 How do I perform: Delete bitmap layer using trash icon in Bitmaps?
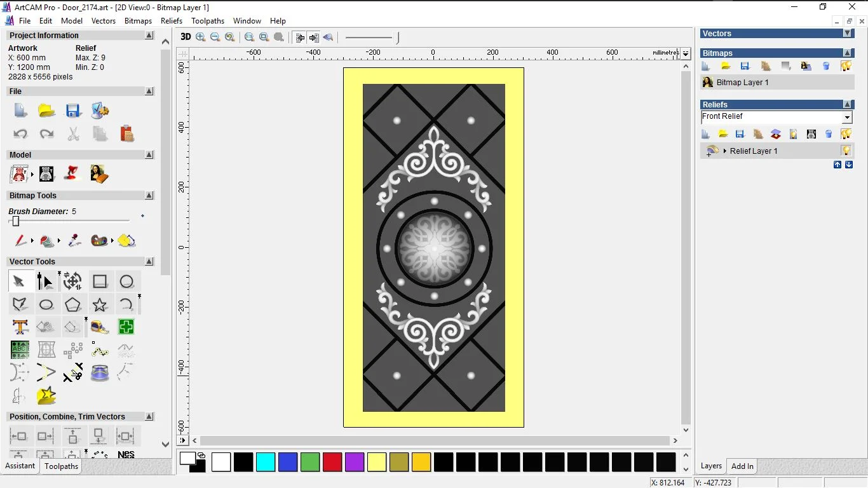(x=826, y=66)
